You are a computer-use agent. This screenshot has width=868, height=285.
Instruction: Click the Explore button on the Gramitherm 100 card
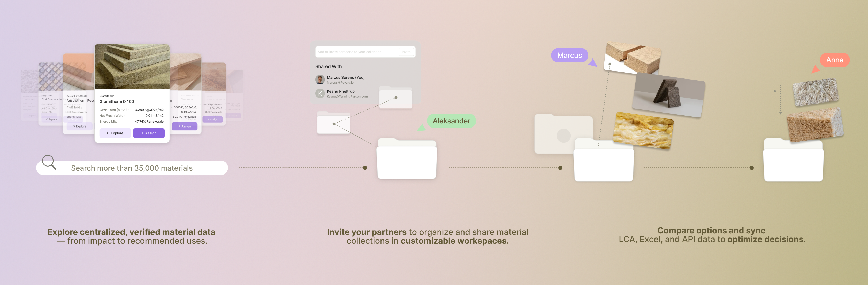point(115,133)
